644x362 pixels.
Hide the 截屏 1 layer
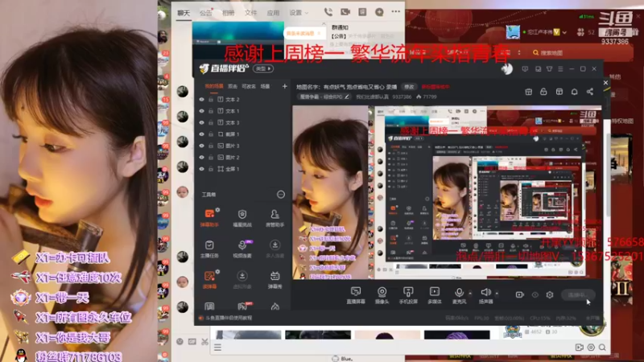click(x=202, y=134)
